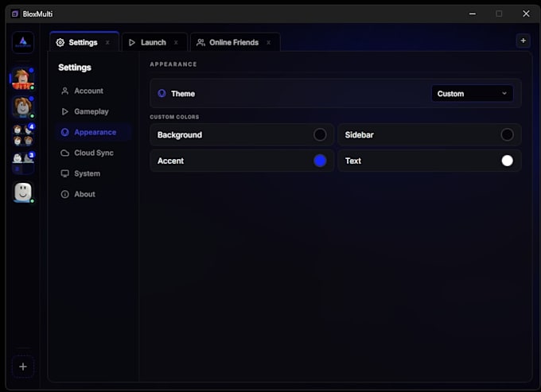Add a new account with the plus button
This screenshot has height=392, width=541.
(23, 367)
